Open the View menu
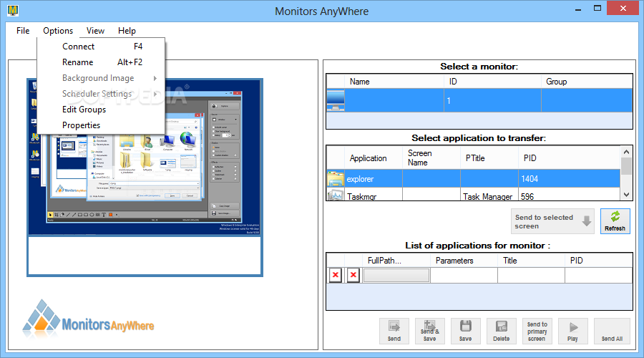644x358 pixels. (x=95, y=31)
